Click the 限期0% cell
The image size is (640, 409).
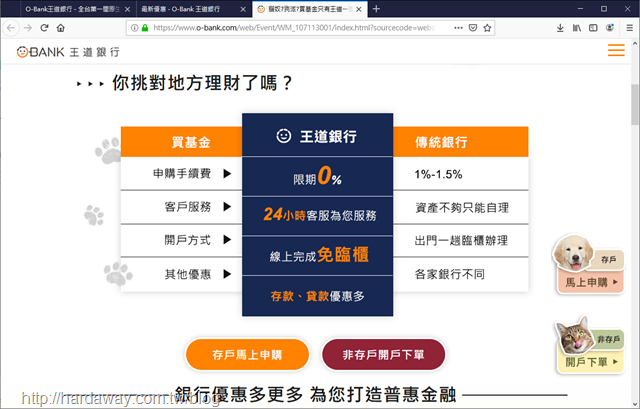coord(318,177)
